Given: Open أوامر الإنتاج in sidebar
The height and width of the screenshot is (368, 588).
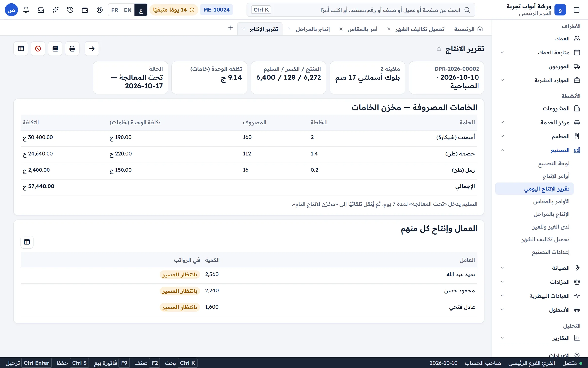Looking at the screenshot, I should [556, 176].
